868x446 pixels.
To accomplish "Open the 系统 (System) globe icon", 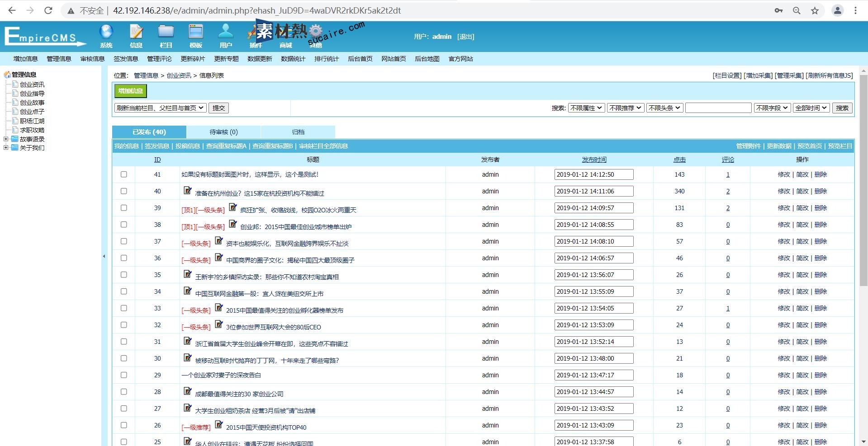I will point(106,36).
